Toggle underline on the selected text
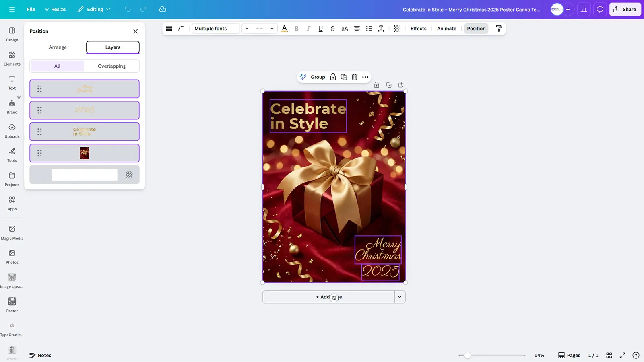Viewport: 644px width, 362px height. tap(320, 29)
